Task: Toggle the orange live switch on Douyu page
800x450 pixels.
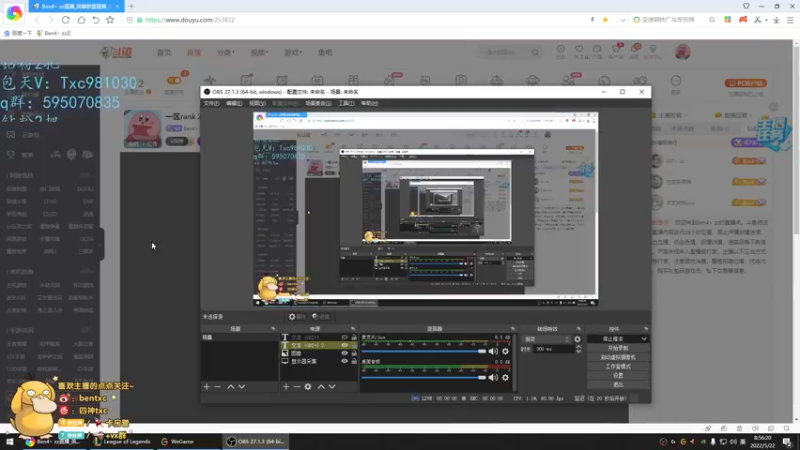Action: click(x=174, y=81)
